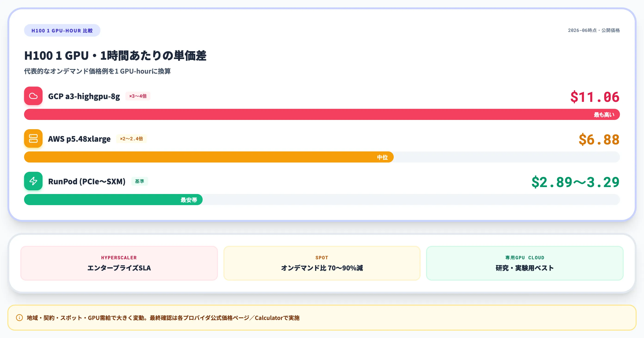Open the HYPERSCALER エンタープライズSLA card
The width and height of the screenshot is (644, 338).
(x=119, y=263)
